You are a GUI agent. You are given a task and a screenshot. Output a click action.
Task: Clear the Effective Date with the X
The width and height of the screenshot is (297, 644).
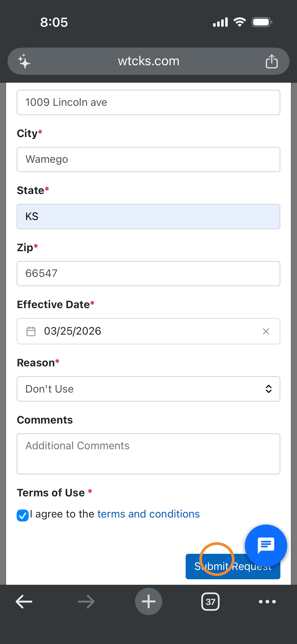[266, 331]
